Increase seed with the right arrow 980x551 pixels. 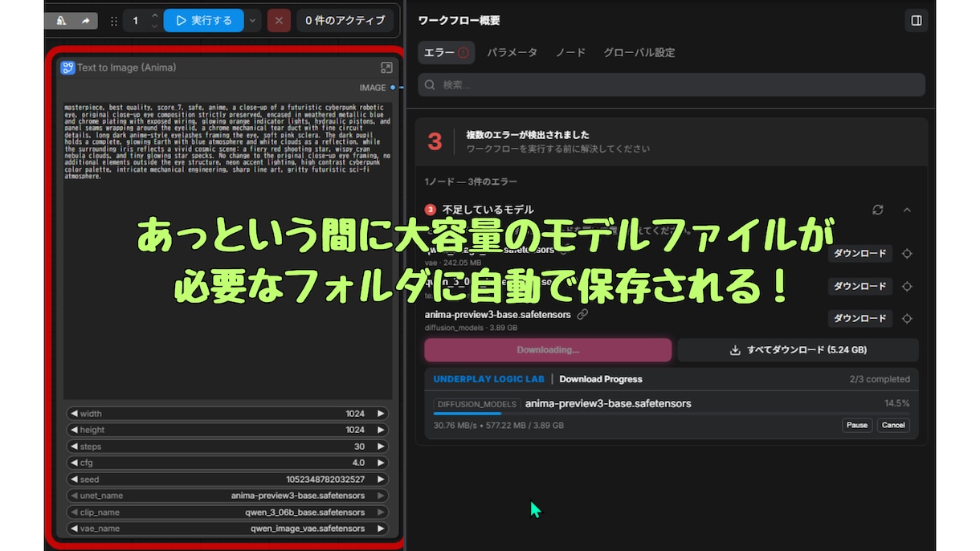point(382,480)
